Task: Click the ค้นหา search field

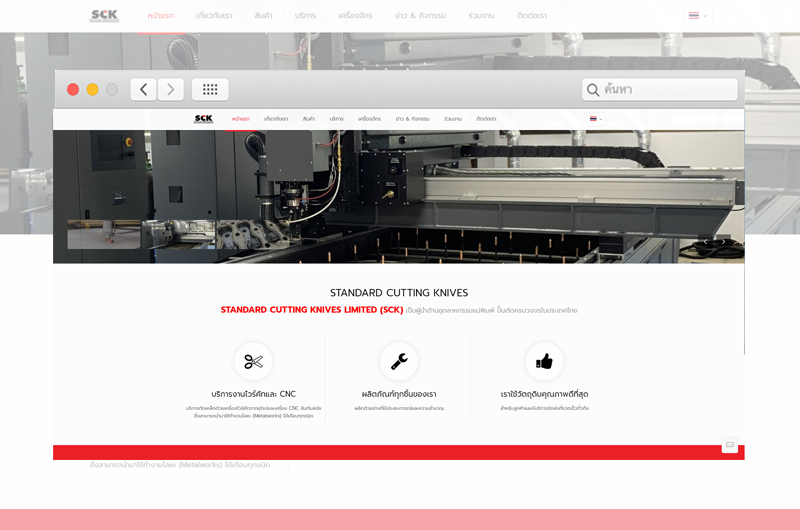Action: pos(660,89)
